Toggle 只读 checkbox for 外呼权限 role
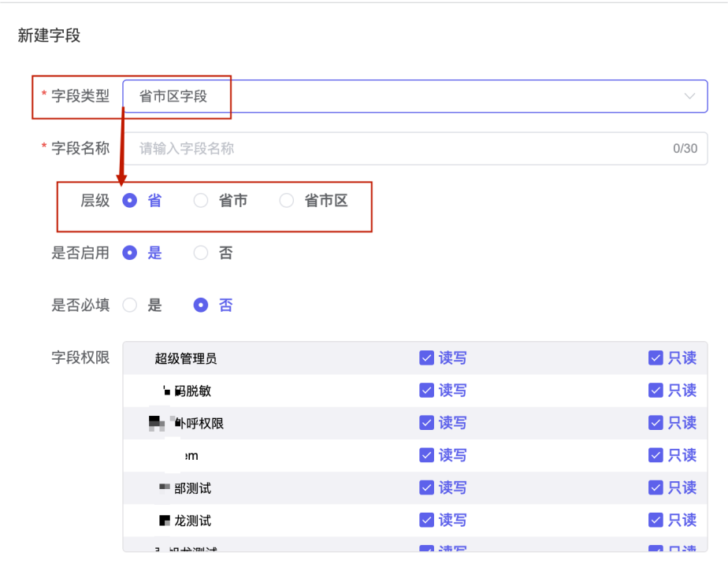728x567 pixels. (x=656, y=423)
